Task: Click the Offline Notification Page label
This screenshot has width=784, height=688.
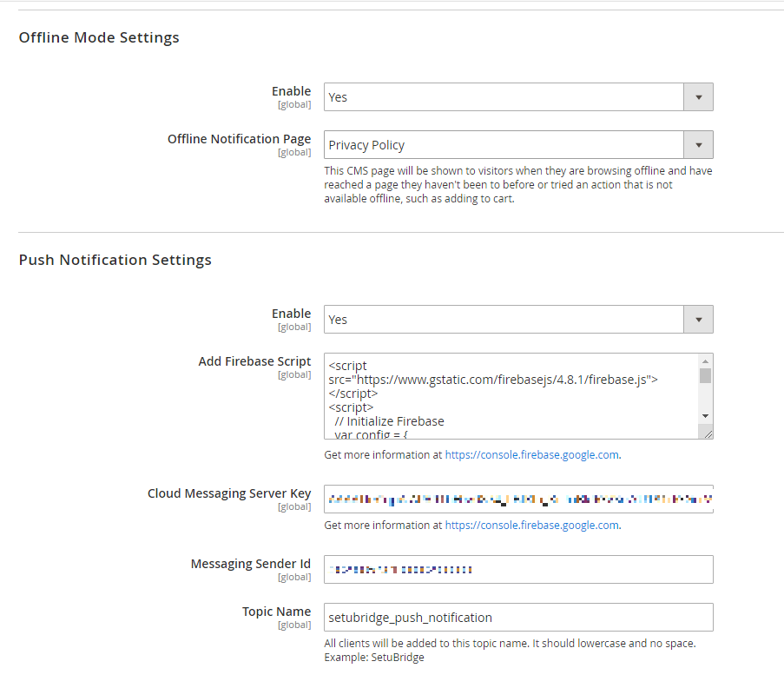Action: click(239, 139)
